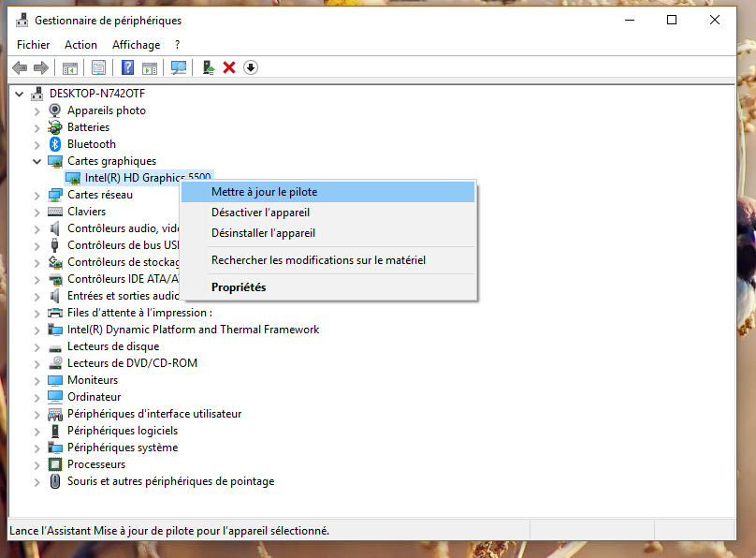Click the Device Manager title bar icon
Screen dimensions: 756x558
(22, 21)
